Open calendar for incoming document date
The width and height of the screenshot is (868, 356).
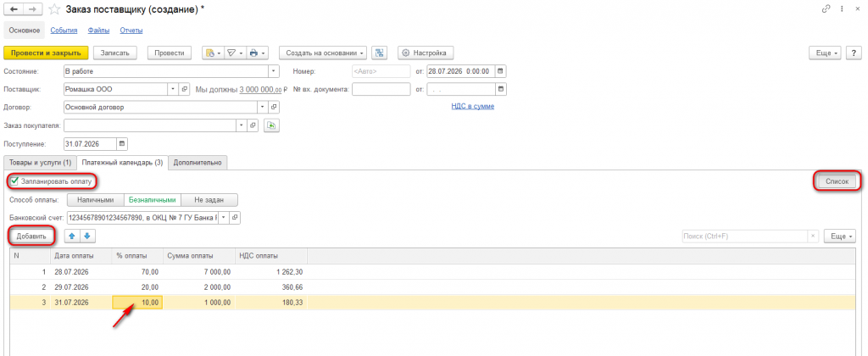click(500, 89)
